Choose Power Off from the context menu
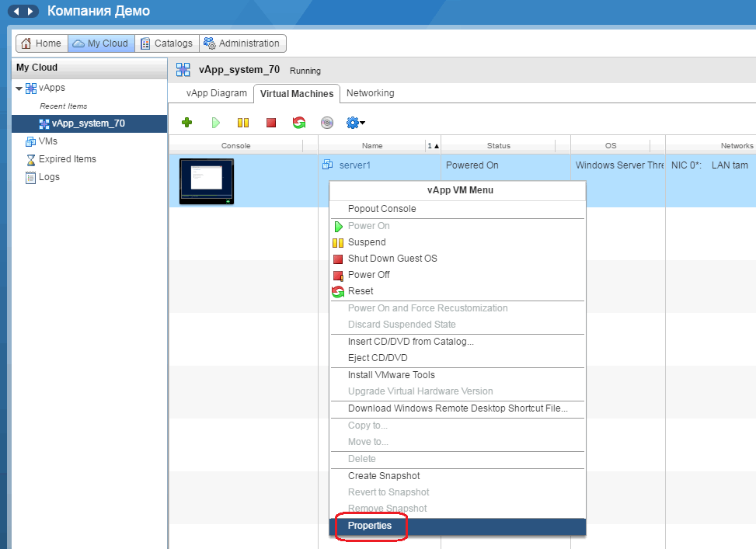Viewport: 756px width, 549px height. point(458,275)
